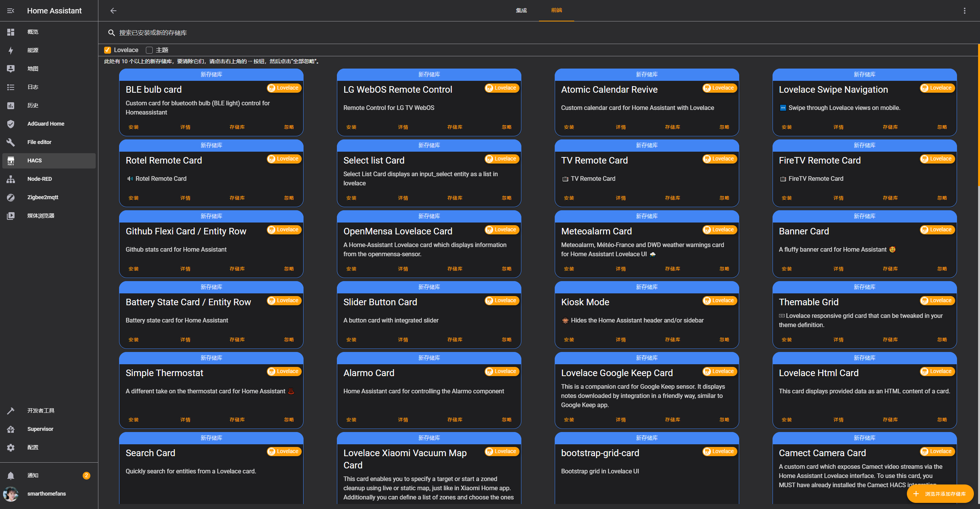Click 存储库 on Themable Grid card
Viewport: 980px width, 509px height.
890,340
